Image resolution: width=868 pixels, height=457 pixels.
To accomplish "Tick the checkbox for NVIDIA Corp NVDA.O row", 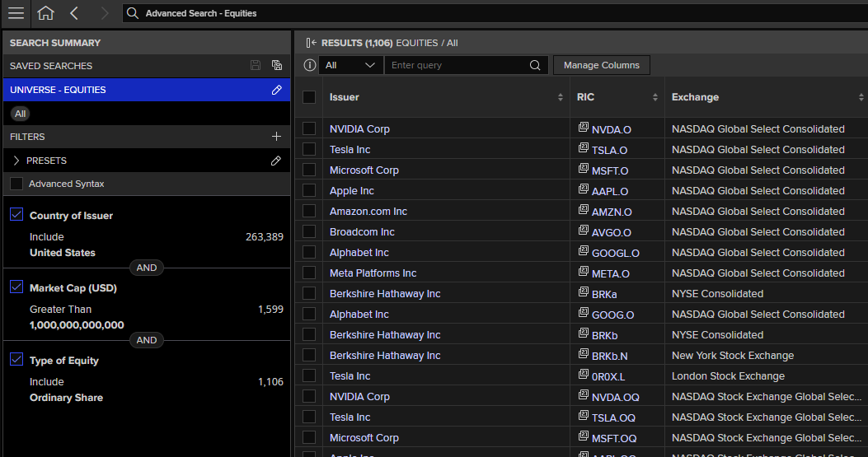I will coord(309,129).
